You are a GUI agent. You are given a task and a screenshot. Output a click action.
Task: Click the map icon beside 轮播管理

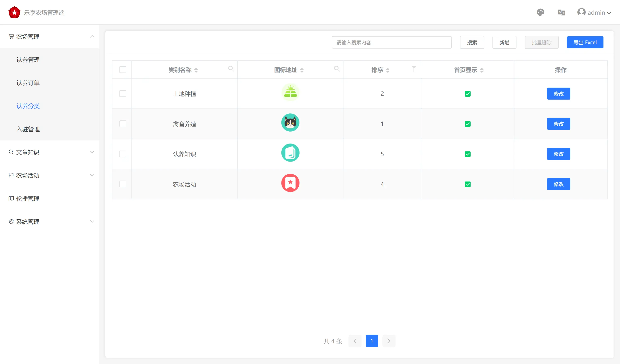click(x=11, y=198)
